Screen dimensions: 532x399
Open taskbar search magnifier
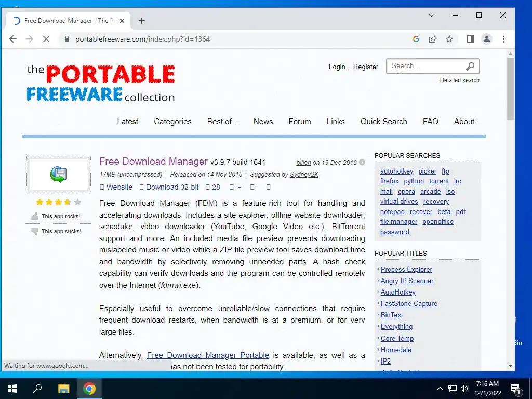(x=37, y=388)
